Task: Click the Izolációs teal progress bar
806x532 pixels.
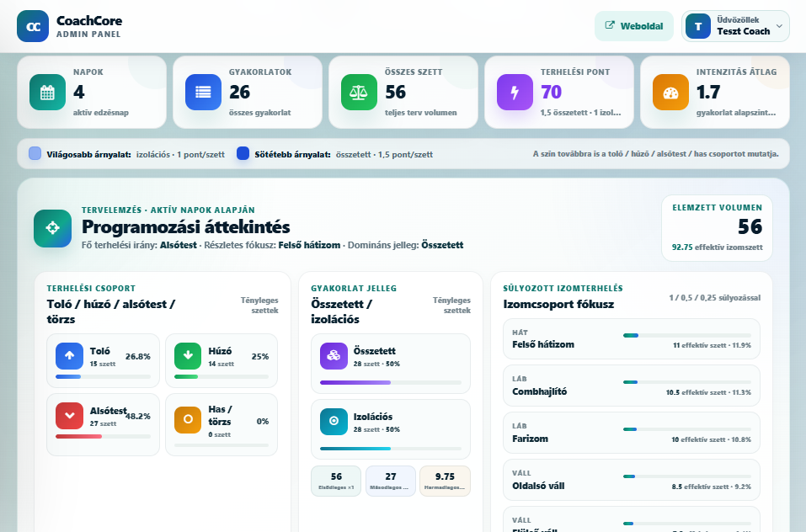Action: (391, 449)
